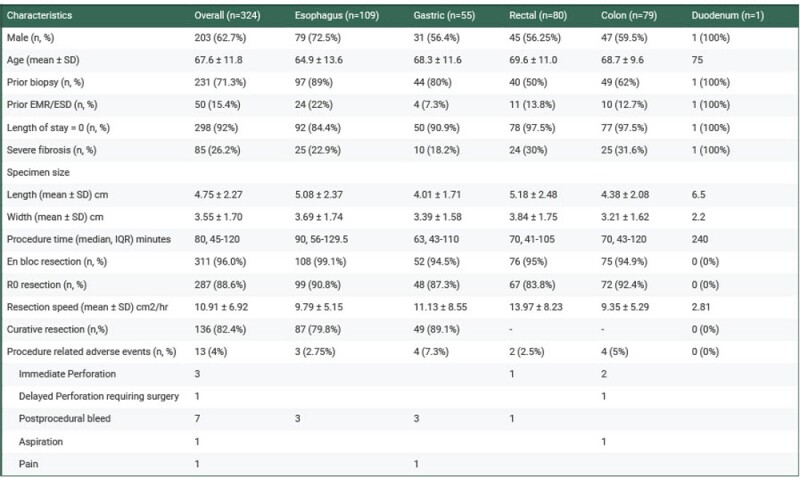Click the Rectal (n=80) column header
Viewport: 800px width, 479px height.
[x=538, y=15]
